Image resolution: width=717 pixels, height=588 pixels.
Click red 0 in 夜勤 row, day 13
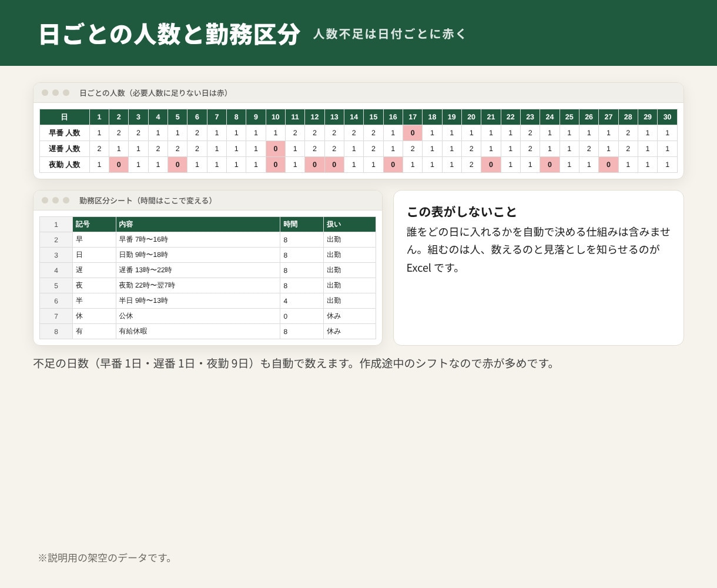(x=334, y=165)
